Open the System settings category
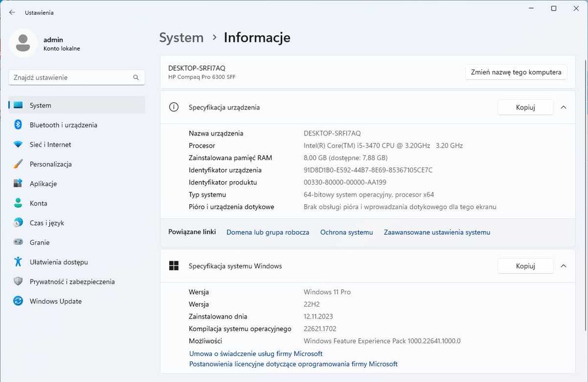The width and height of the screenshot is (588, 382). tap(77, 105)
